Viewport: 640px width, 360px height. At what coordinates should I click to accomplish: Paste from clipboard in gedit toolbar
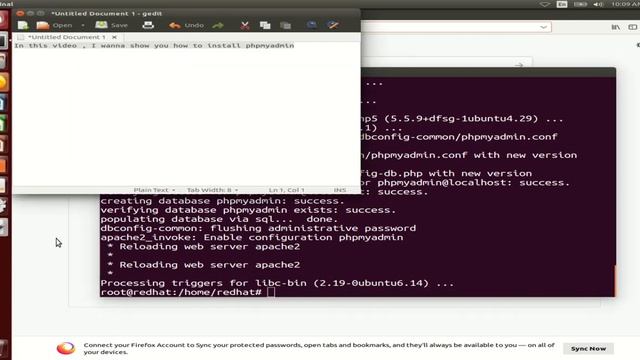286,25
